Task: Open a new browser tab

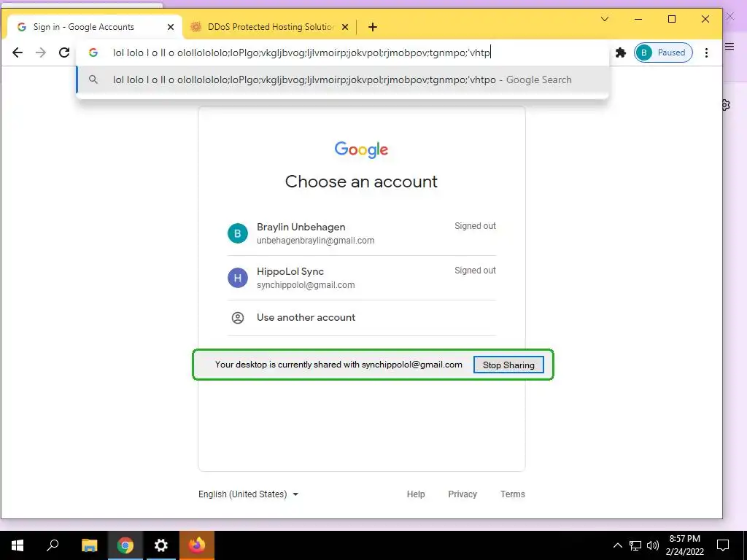Action: 373,27
